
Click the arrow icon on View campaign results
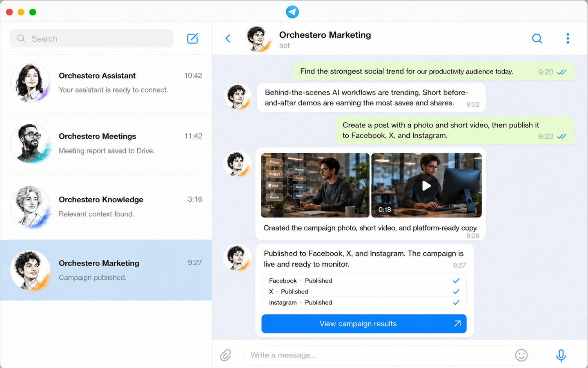click(x=457, y=323)
